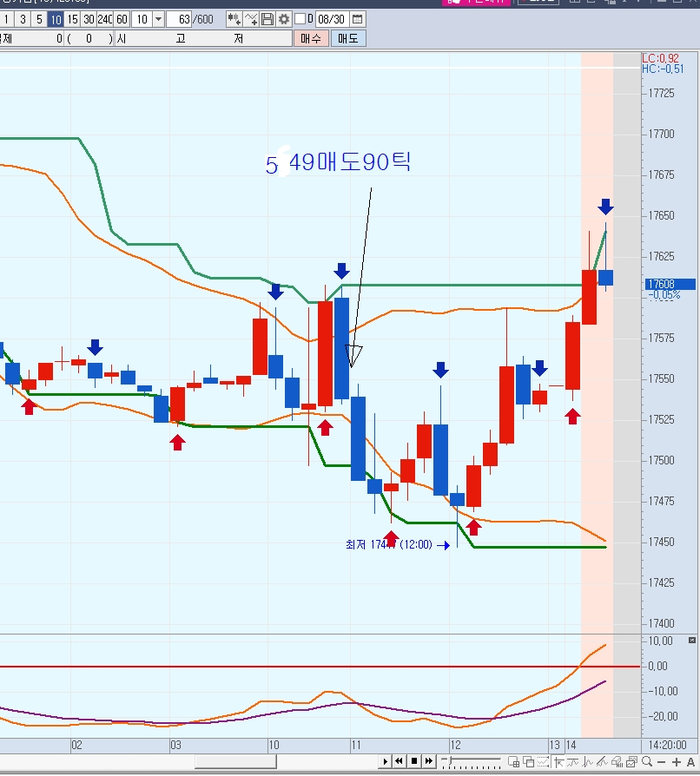700x776 pixels.
Task: Click the '549매도90틱' chart annotation text
Action: (x=338, y=162)
